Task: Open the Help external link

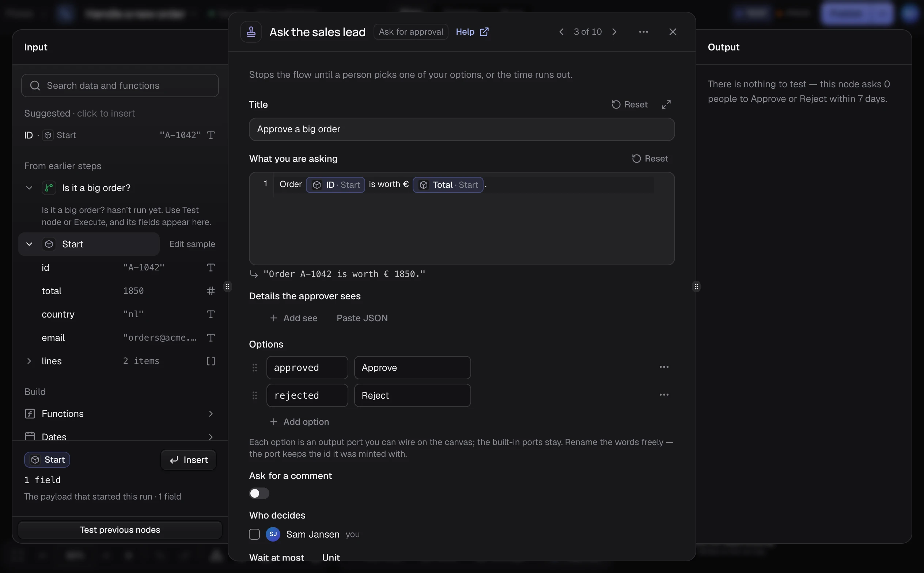Action: click(472, 32)
